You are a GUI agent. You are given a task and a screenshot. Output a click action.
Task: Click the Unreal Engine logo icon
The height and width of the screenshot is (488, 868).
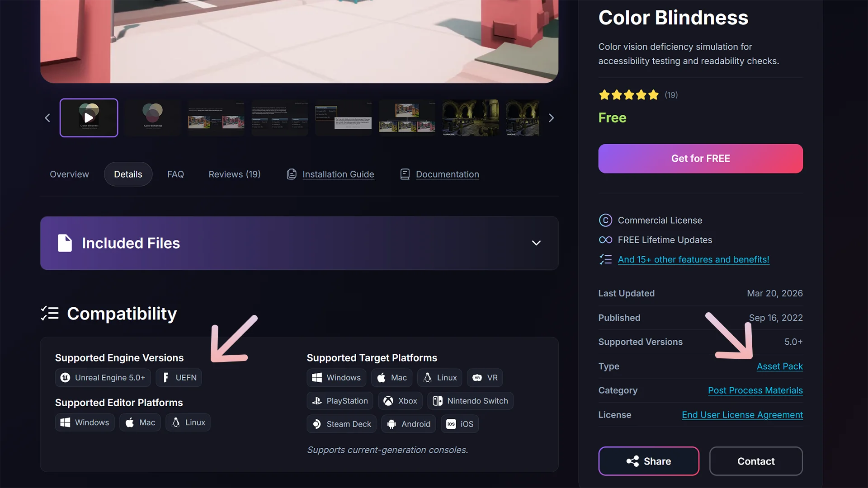[x=65, y=378]
